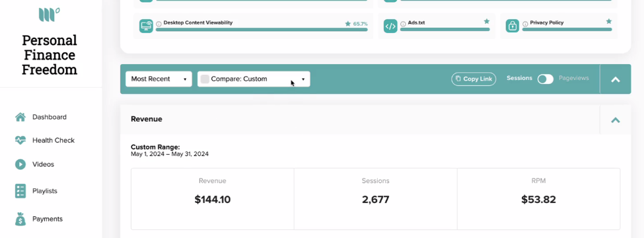Open Dashboard in sidebar
Viewport: 644px width, 238px height.
pos(50,117)
